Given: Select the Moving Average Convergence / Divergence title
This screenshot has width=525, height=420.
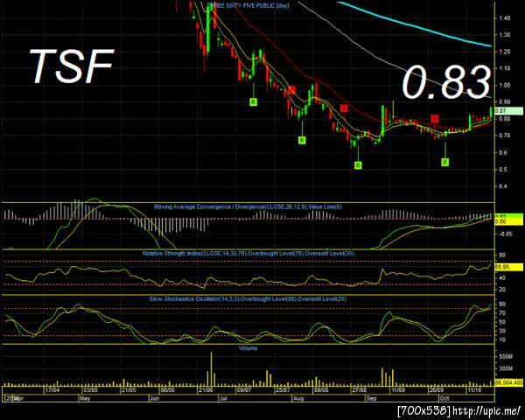Looking at the screenshot, I should click(248, 207).
